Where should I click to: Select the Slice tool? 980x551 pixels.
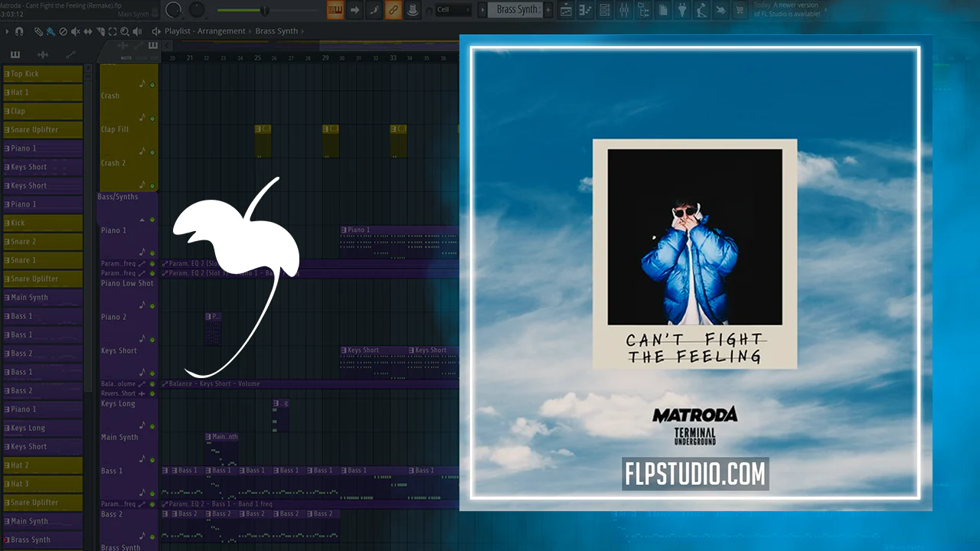click(x=100, y=31)
